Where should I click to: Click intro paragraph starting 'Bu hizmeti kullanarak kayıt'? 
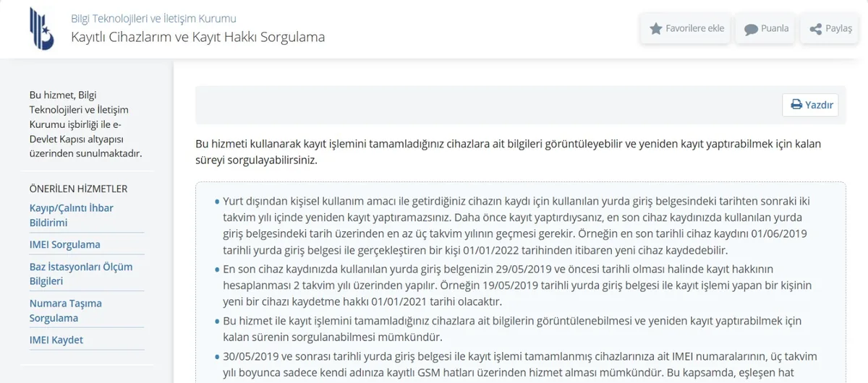pyautogui.click(x=509, y=151)
